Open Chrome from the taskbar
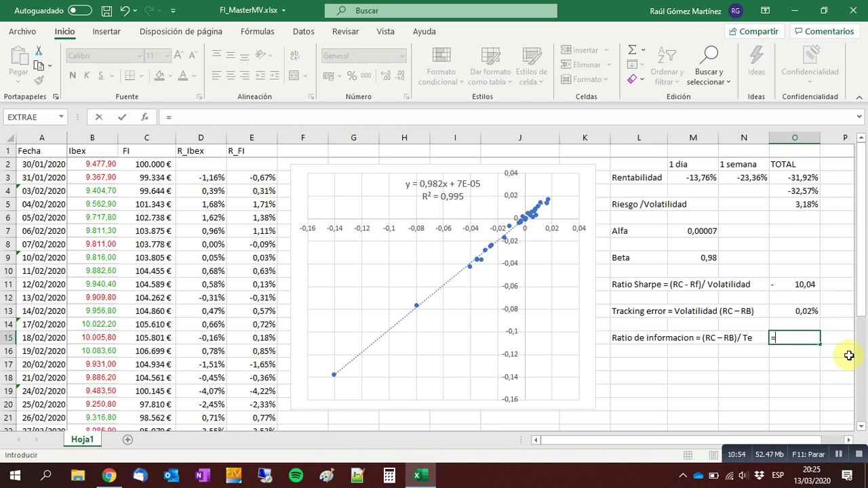 (x=108, y=475)
